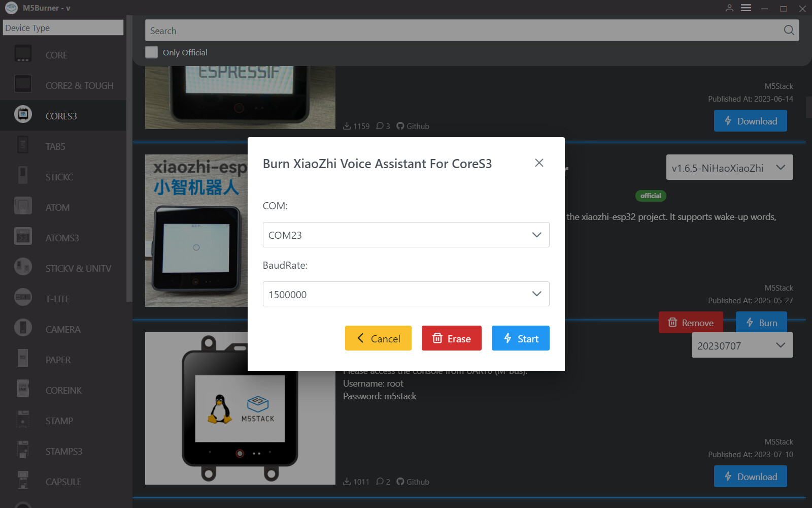Open the STAMPS3 device category
The height and width of the screenshot is (508, 812).
pos(64,452)
